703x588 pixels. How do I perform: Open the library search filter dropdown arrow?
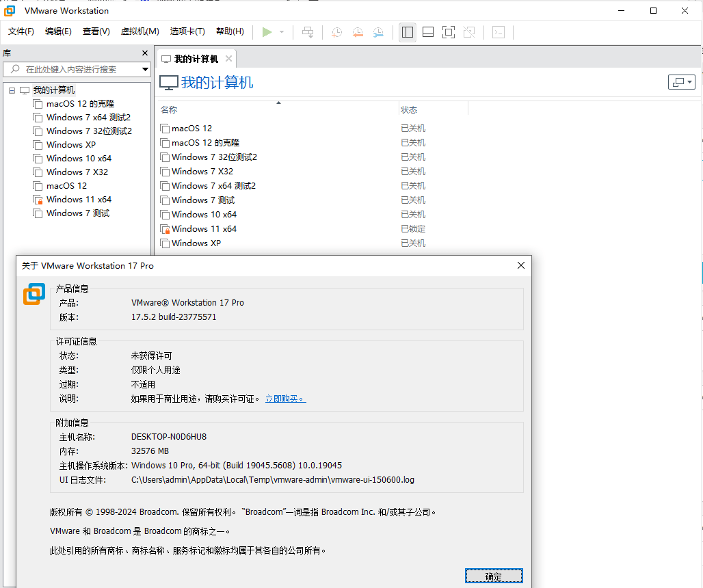(145, 70)
